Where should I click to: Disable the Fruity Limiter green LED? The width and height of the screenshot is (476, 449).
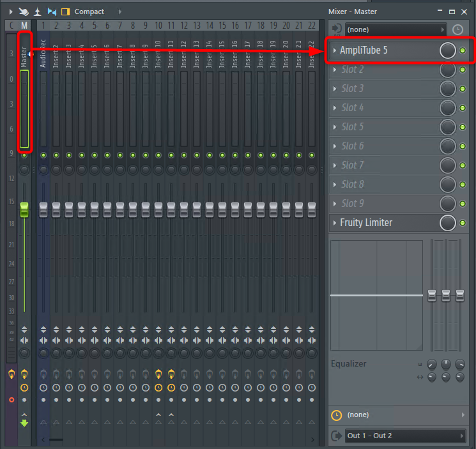point(463,223)
